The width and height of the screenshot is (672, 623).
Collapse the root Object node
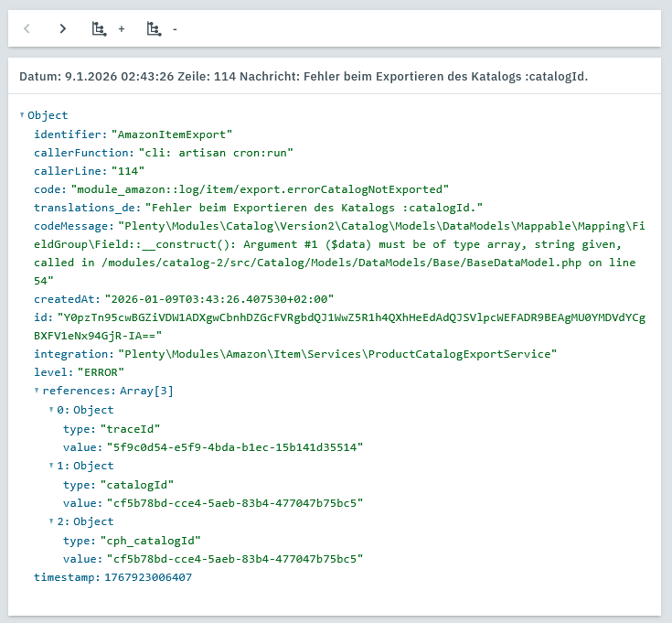pos(22,115)
